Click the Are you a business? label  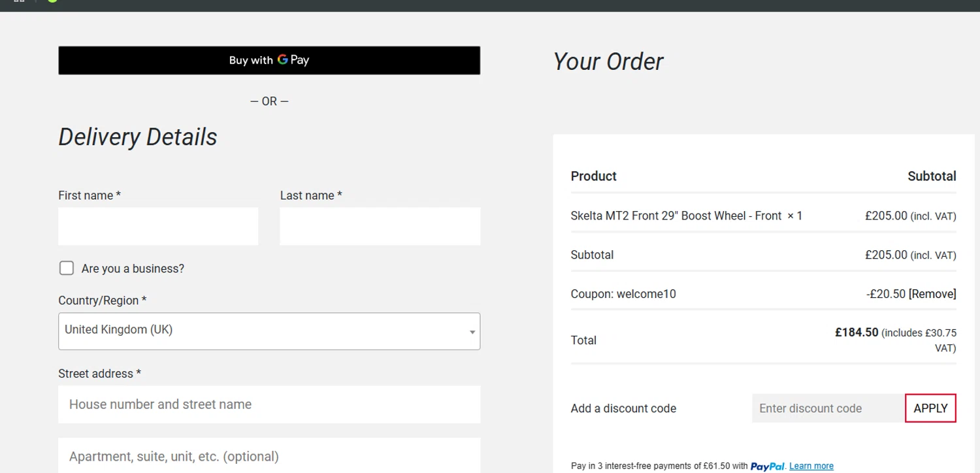point(133,269)
